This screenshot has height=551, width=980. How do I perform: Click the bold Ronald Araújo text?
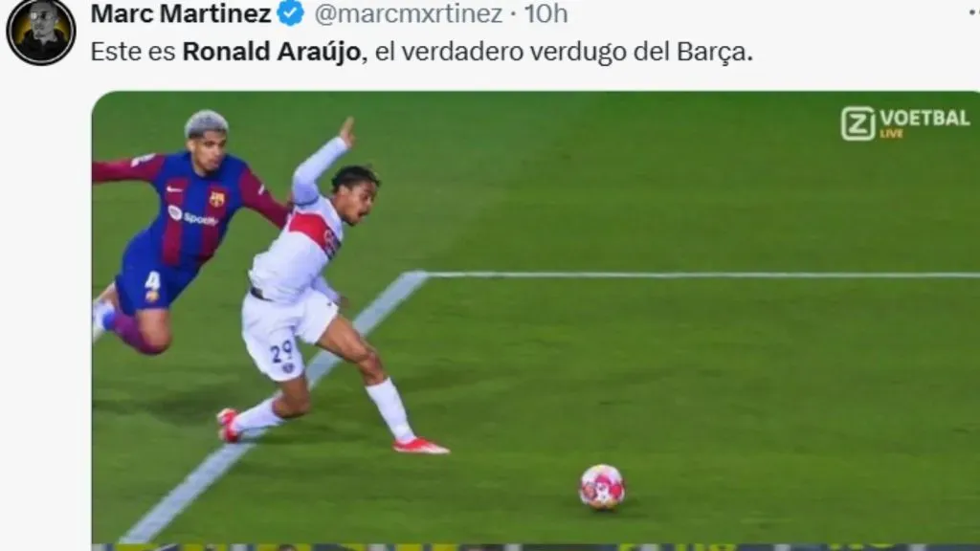[272, 52]
